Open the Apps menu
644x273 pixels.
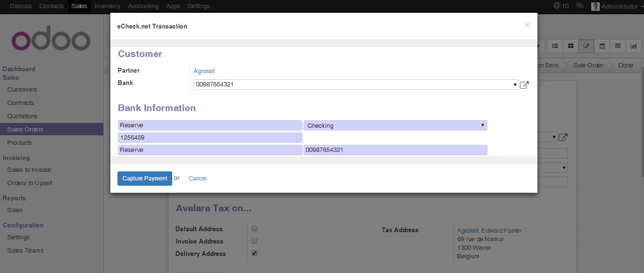(173, 6)
